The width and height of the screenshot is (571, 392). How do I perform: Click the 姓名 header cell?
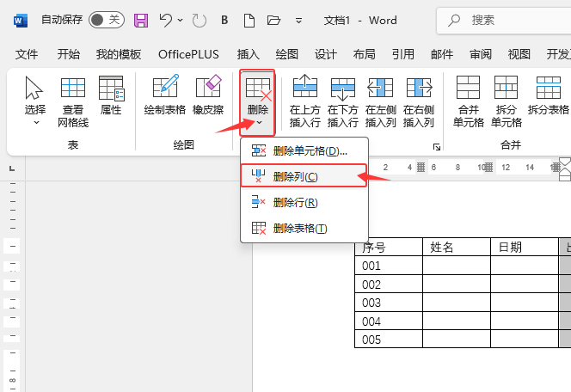[x=457, y=247]
